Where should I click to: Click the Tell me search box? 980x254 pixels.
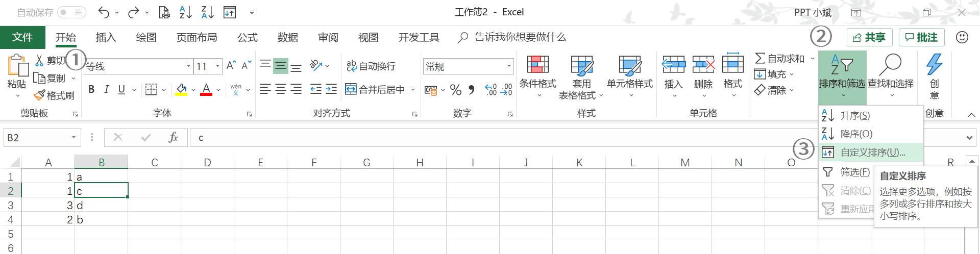[512, 37]
